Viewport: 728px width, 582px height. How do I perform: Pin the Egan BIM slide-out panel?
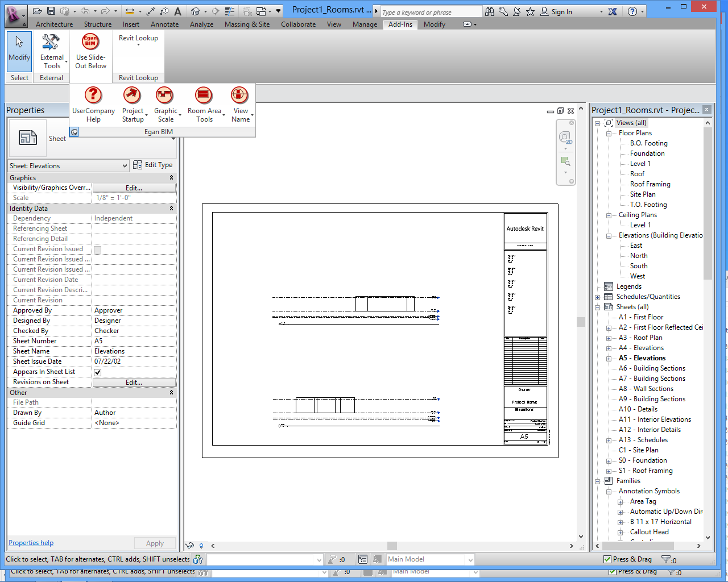(x=74, y=132)
